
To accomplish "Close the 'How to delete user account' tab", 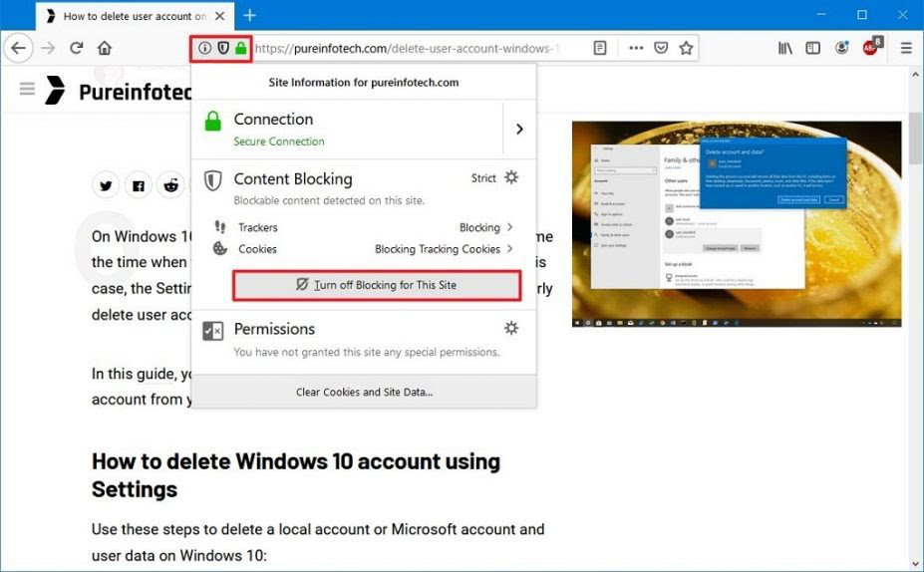I will tap(220, 16).
